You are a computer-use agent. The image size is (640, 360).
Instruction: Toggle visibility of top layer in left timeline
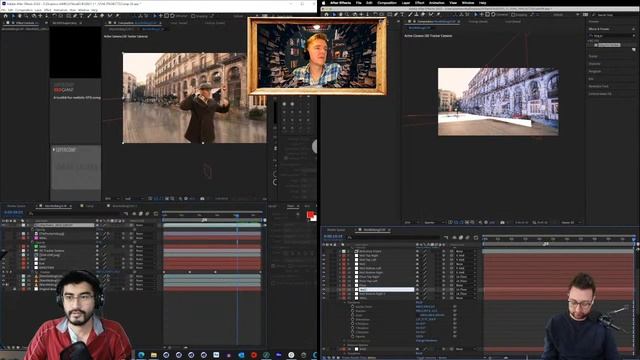pyautogui.click(x=4, y=225)
